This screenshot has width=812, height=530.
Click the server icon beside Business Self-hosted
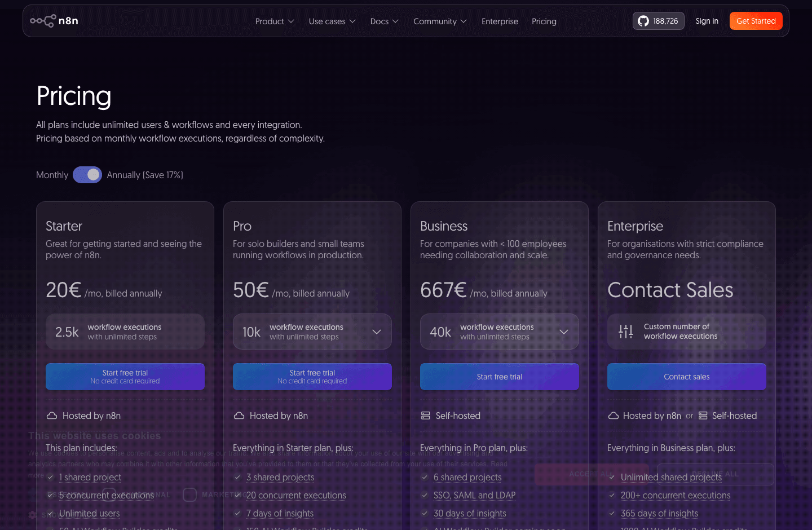[x=426, y=416]
